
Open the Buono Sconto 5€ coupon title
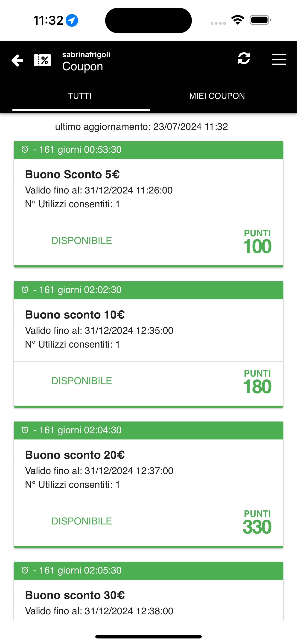(x=72, y=174)
